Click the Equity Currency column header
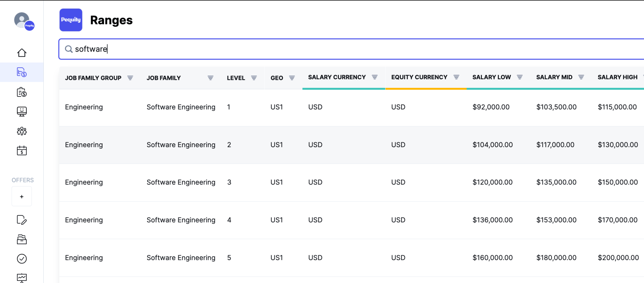The image size is (644, 283). click(419, 77)
